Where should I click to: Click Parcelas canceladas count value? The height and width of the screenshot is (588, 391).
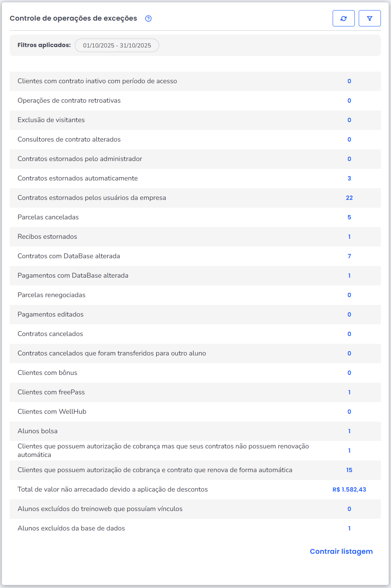(349, 217)
